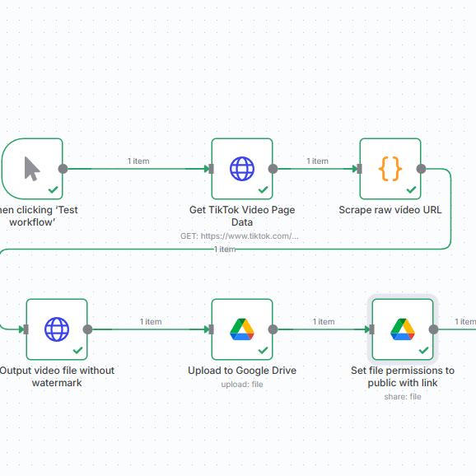Click success checkmark on Scrape raw video URL
The image size is (476, 476).
411,189
